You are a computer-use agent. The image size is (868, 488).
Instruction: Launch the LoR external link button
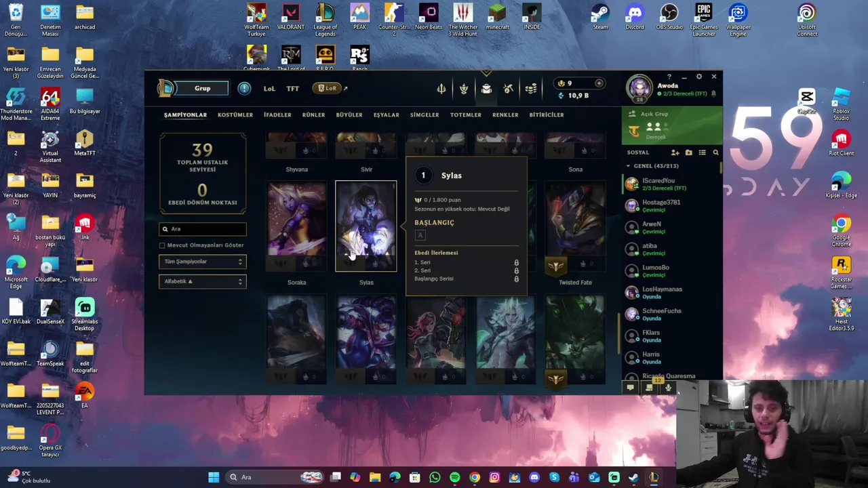pos(330,88)
